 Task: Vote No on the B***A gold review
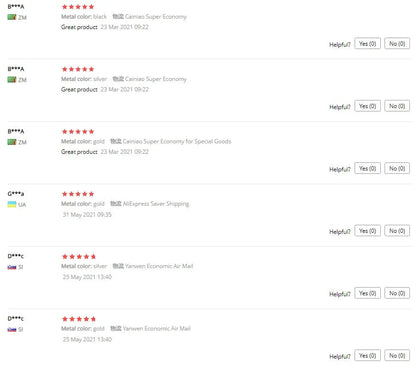pos(397,168)
